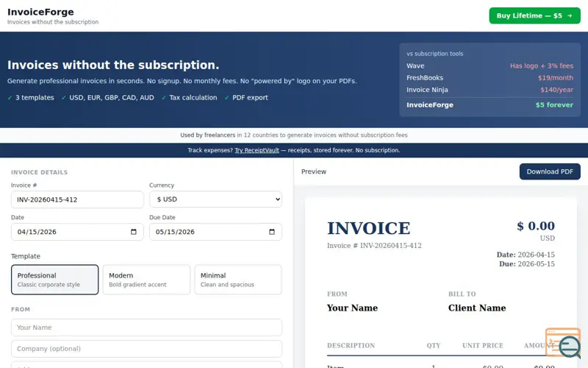This screenshot has height=368, width=588.
Task: Open the Date field calendar picker icon
Action: [134, 232]
